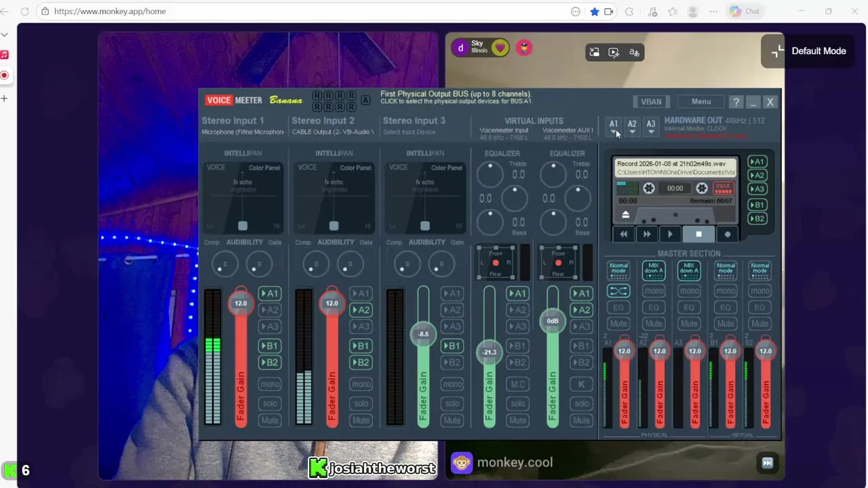Open the browser favorites list icon
Image resolution: width=868 pixels, height=488 pixels.
click(x=673, y=12)
